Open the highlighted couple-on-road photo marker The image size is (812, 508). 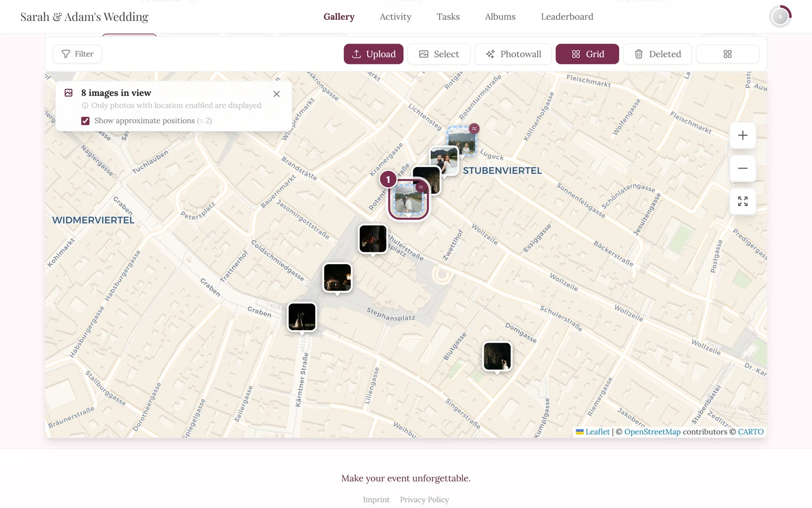(x=409, y=199)
